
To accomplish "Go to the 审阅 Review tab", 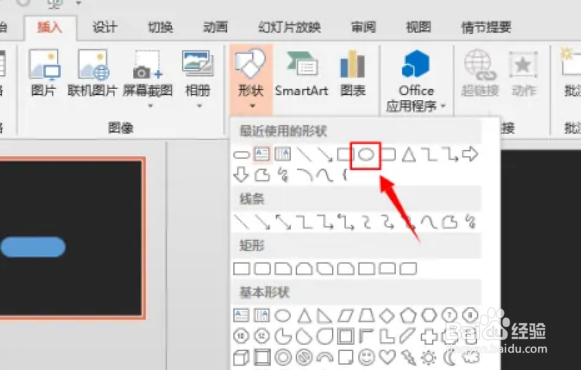I will [363, 27].
